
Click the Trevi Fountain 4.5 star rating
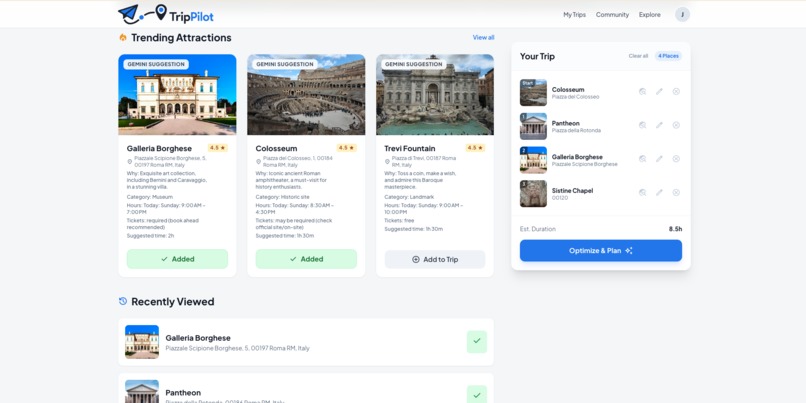(x=475, y=148)
